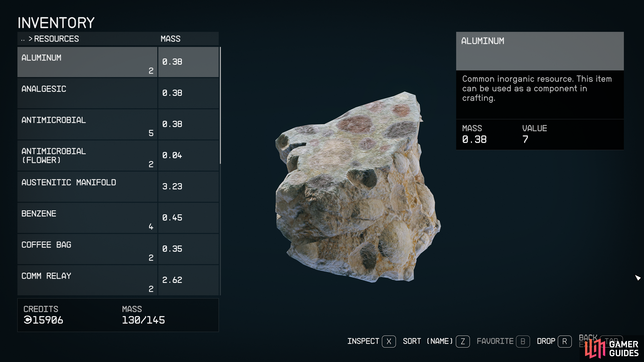Click the Aluminum title in details panel
Viewport: 644px width, 362px height.
click(482, 41)
